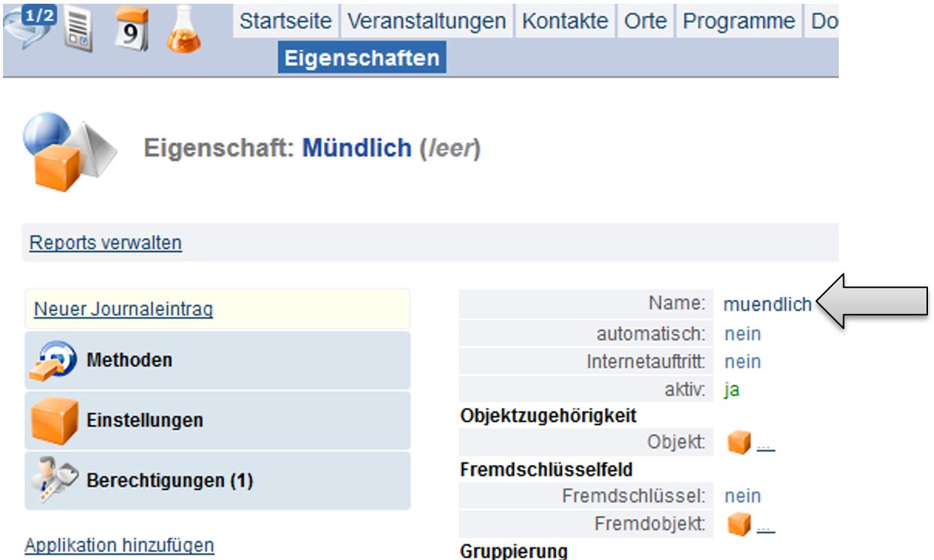Open the Programme tab
This screenshot has height=560, width=934.
[x=738, y=22]
